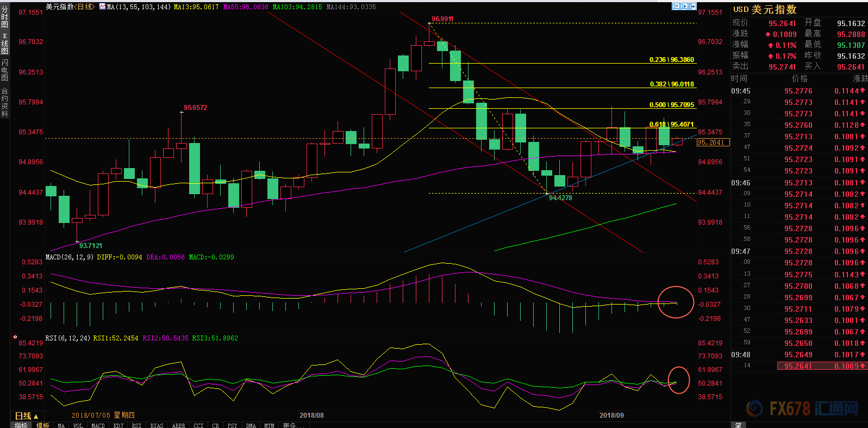Click the MA13:95.0617 yellow value
The image size is (868, 428).
tap(196, 7)
